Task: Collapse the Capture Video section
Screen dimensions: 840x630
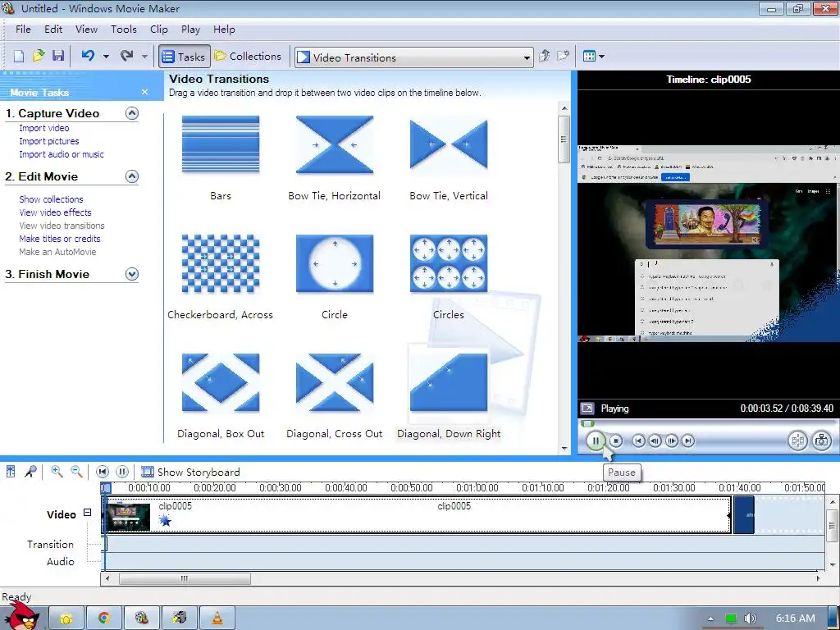Action: (x=132, y=113)
